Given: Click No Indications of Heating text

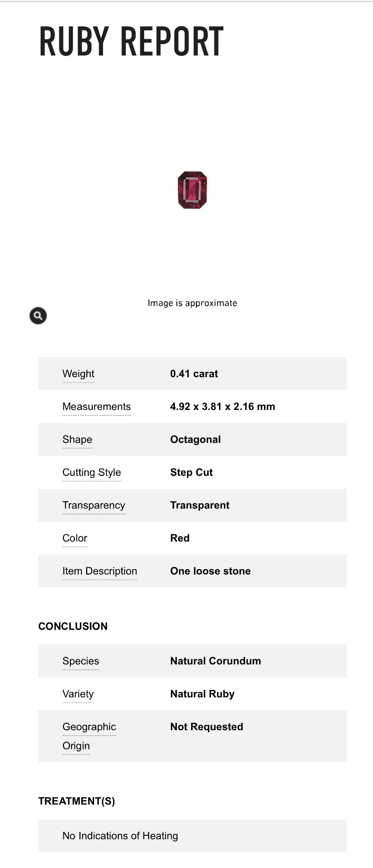Looking at the screenshot, I should [x=120, y=836].
